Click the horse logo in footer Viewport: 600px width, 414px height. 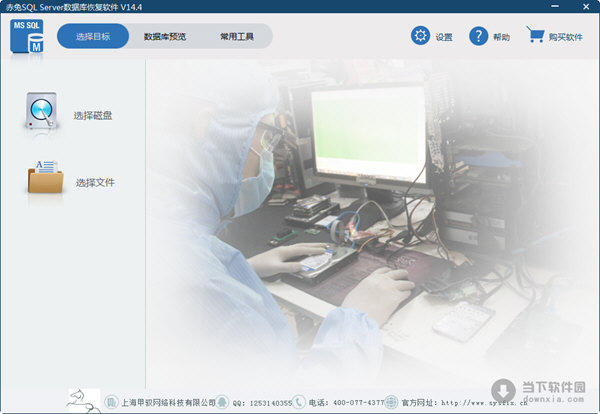coord(84,401)
